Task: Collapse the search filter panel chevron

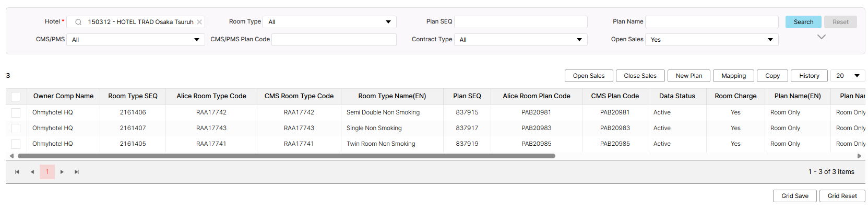Action: point(822,37)
